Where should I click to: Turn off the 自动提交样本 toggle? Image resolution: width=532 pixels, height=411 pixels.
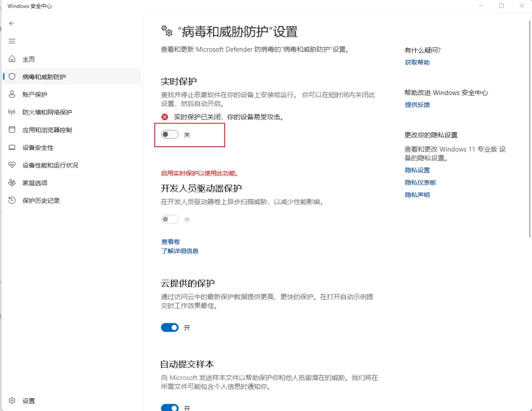point(169,408)
